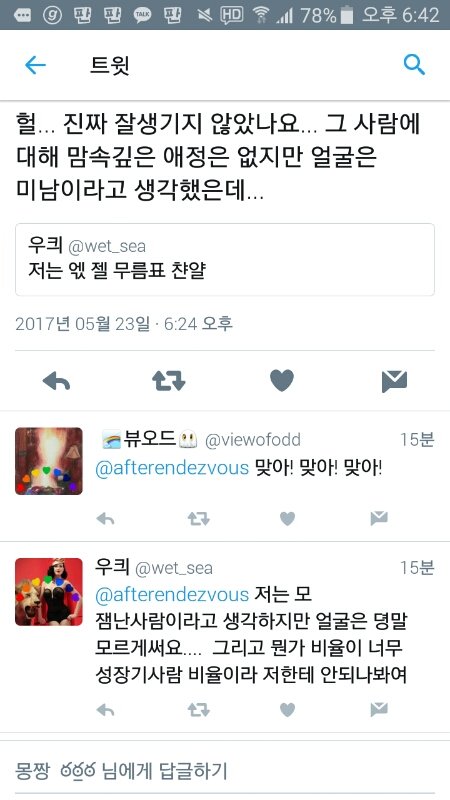Retweet the main tweet
The image size is (450, 800).
coord(169,381)
